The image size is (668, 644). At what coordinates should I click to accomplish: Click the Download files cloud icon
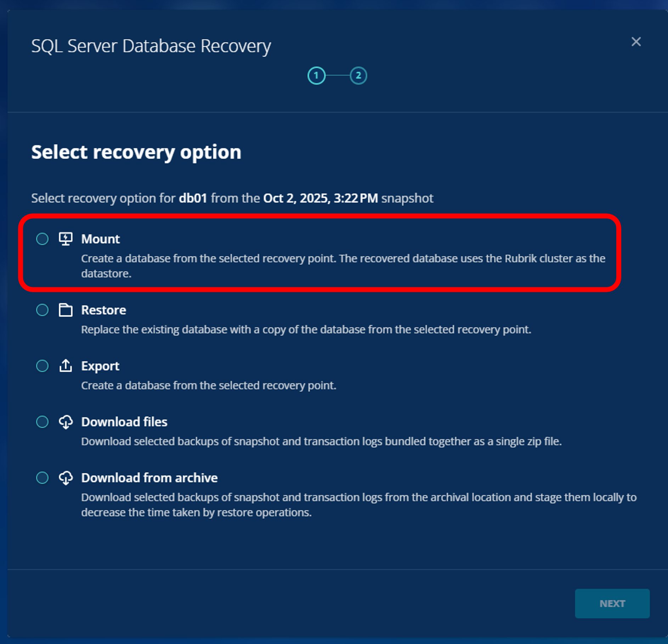66,422
